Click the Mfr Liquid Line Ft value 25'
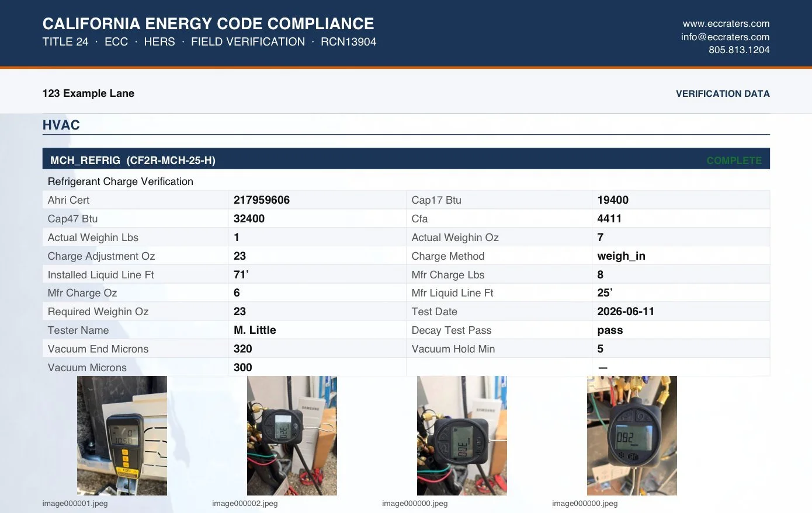 605,293
